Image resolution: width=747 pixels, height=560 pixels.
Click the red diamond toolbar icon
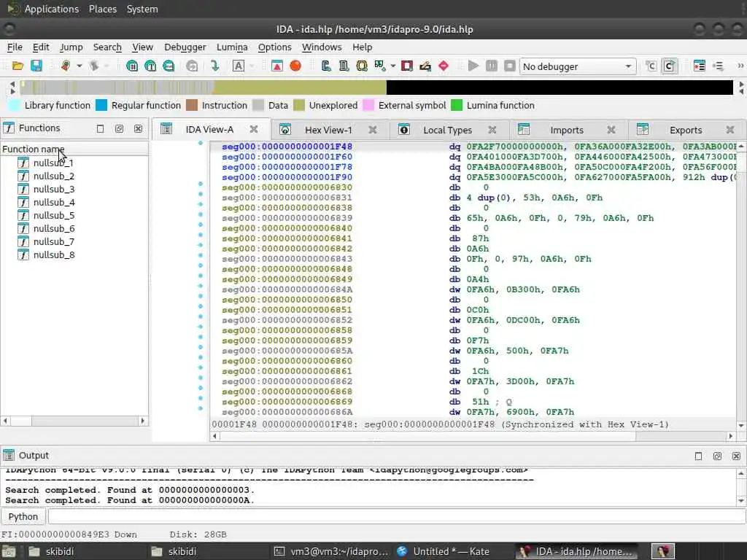pos(444,66)
